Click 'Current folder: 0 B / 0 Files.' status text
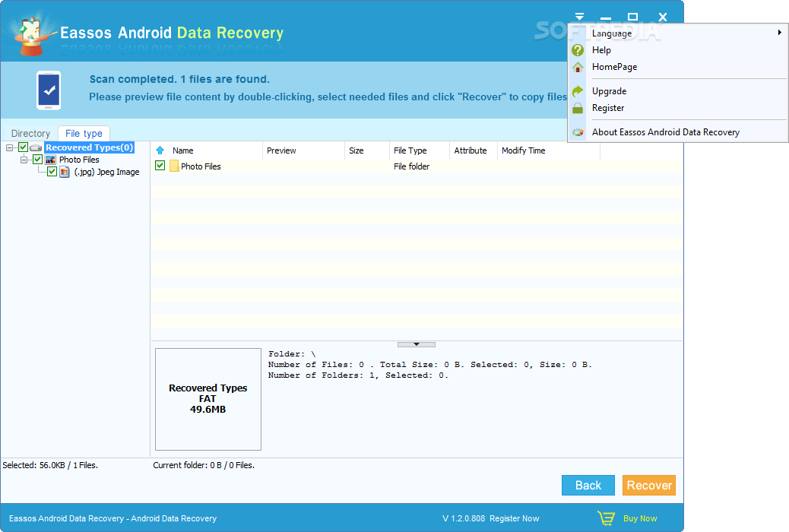The image size is (789, 532). [x=204, y=465]
